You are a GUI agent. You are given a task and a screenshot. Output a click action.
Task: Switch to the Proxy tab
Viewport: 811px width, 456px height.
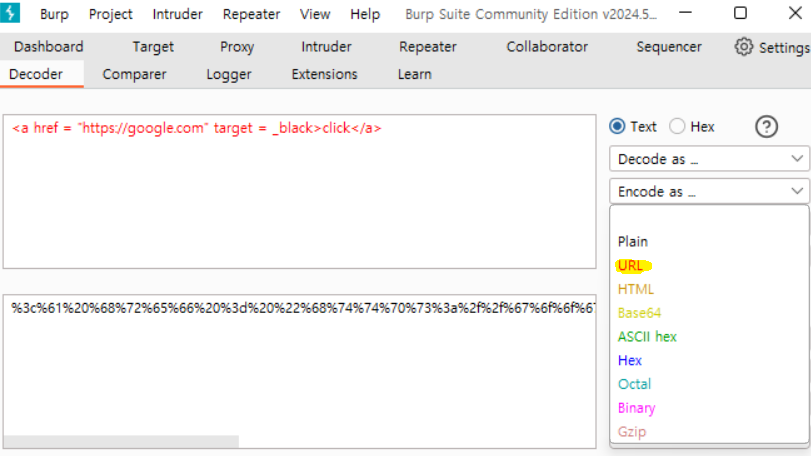[x=237, y=47]
